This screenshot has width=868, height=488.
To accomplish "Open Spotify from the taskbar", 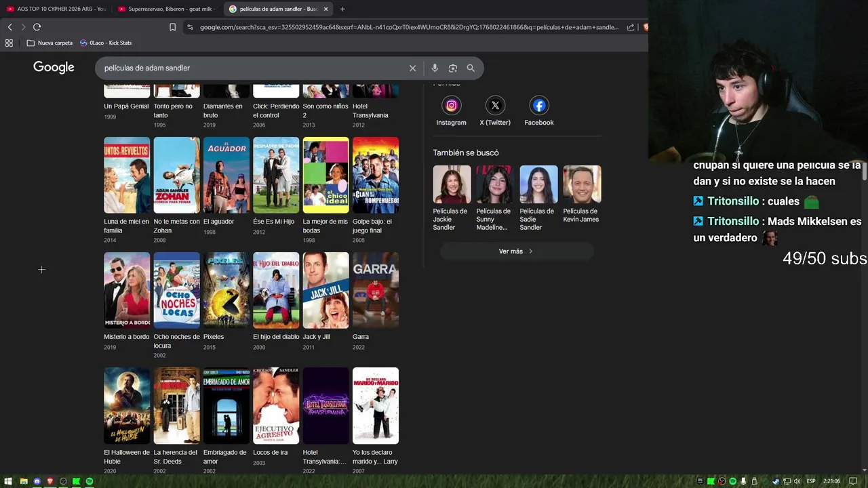I will (90, 481).
